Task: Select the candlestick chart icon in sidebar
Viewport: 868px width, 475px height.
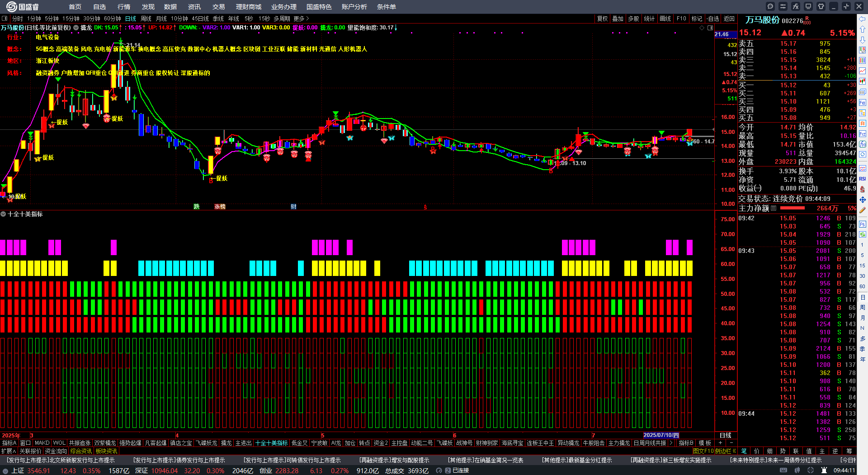Action: pos(863,81)
